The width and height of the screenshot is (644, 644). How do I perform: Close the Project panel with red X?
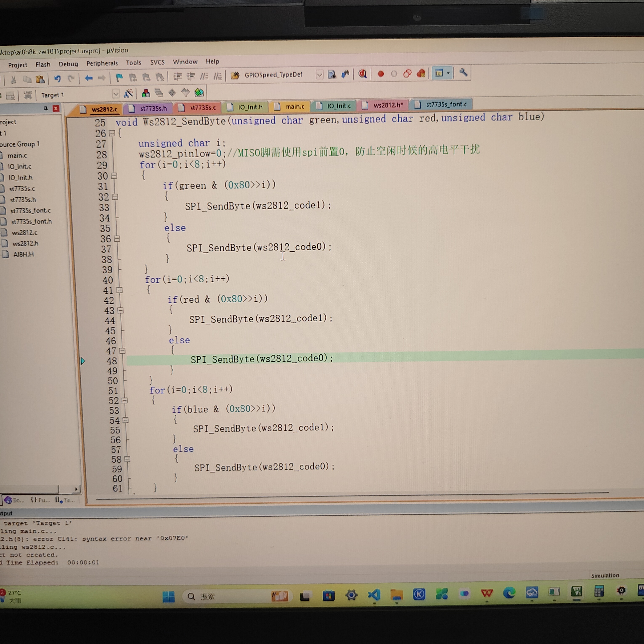[56, 108]
